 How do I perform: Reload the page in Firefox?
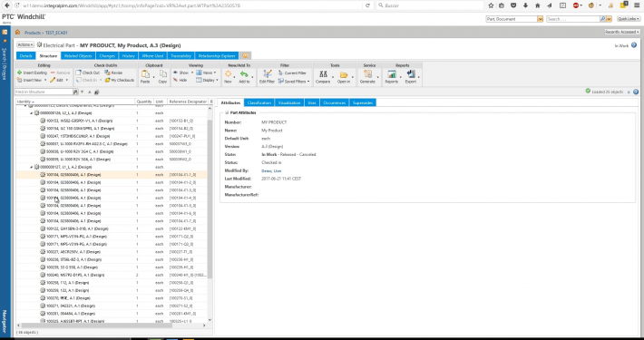368,5
